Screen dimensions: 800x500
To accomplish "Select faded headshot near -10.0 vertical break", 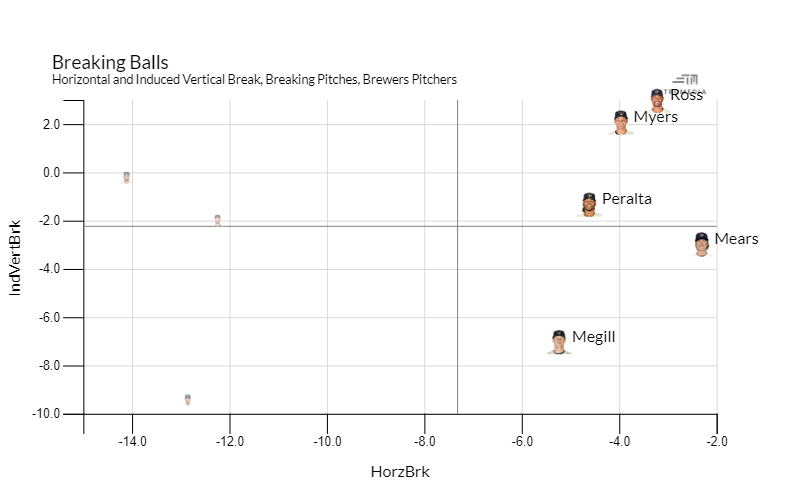I will point(187,399).
